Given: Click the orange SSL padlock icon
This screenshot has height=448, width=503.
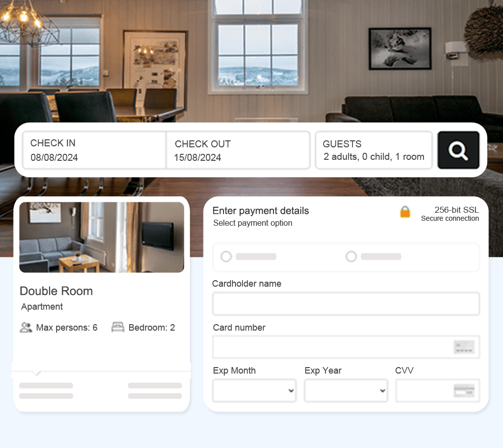Looking at the screenshot, I should (405, 212).
